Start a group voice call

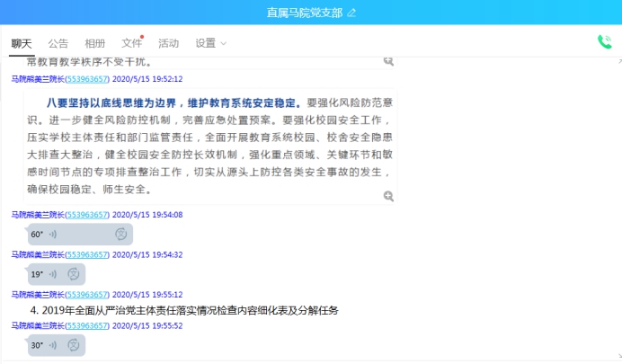click(x=604, y=42)
